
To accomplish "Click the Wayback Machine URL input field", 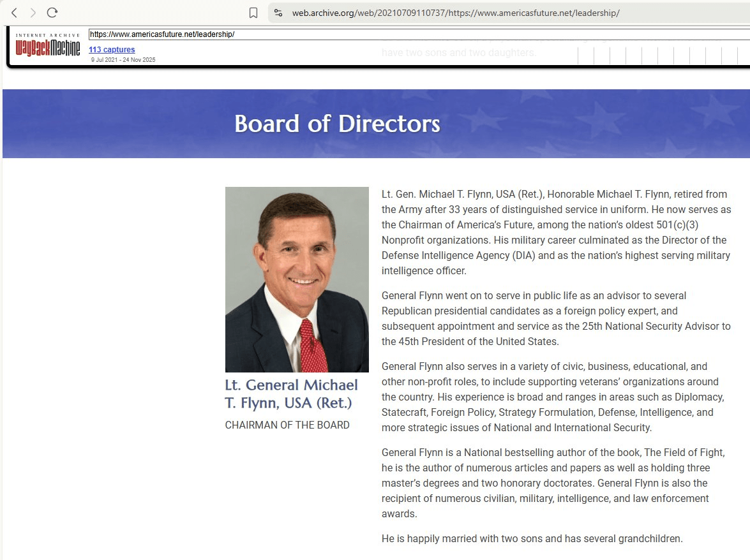I will coord(383,34).
